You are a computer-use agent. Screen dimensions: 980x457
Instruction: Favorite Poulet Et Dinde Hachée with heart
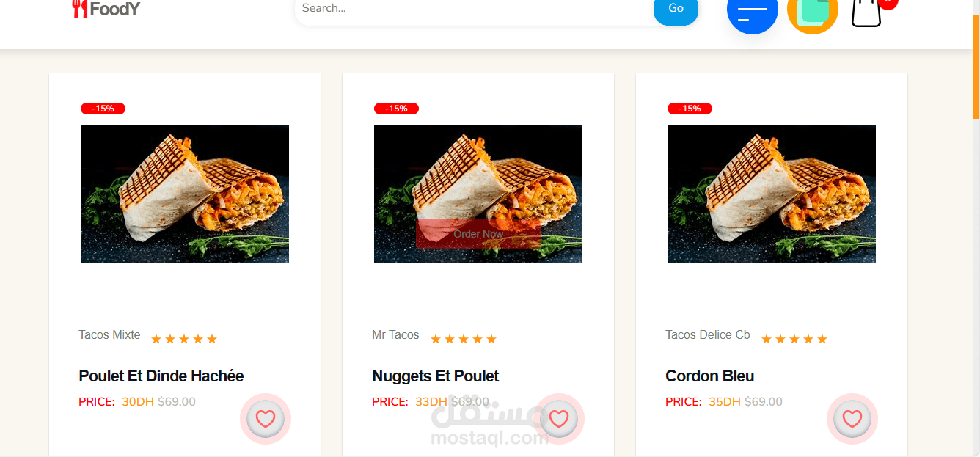pyautogui.click(x=266, y=419)
